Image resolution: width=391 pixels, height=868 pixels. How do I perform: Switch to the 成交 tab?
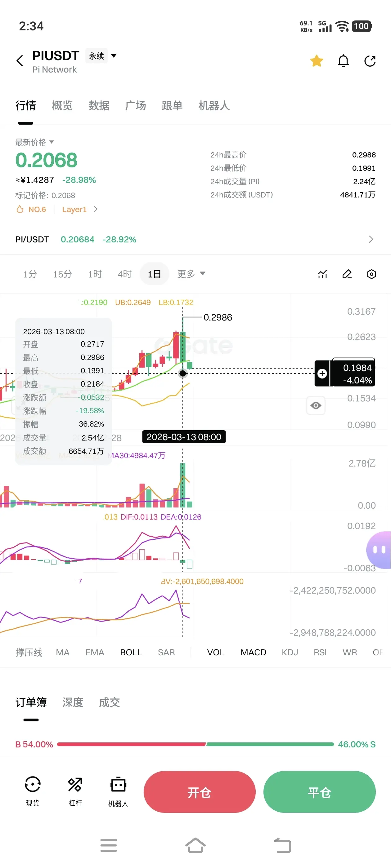pos(109,702)
